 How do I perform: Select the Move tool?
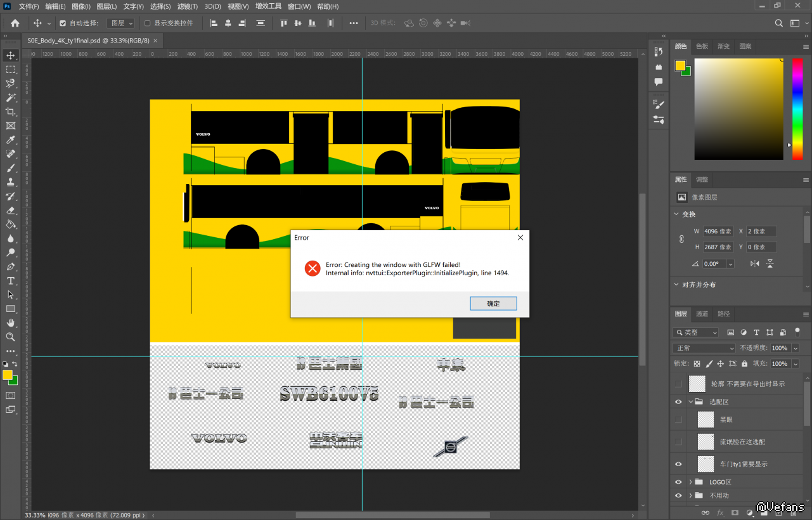coord(11,56)
